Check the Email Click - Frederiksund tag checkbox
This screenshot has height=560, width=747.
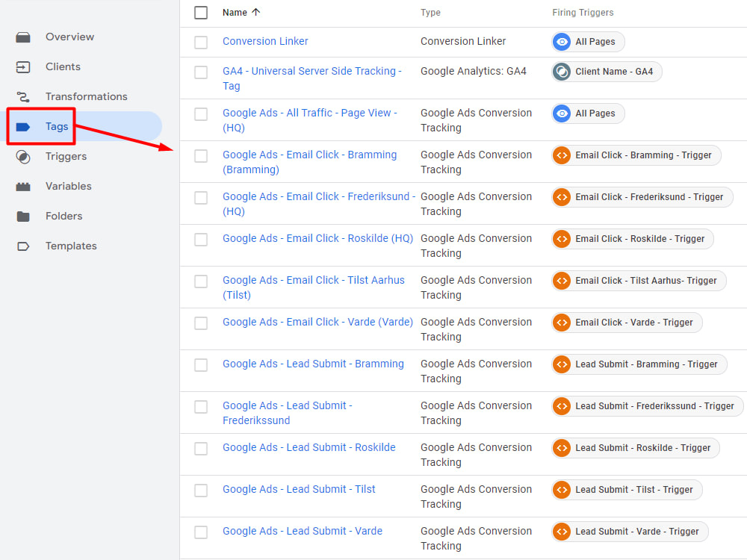[201, 198]
